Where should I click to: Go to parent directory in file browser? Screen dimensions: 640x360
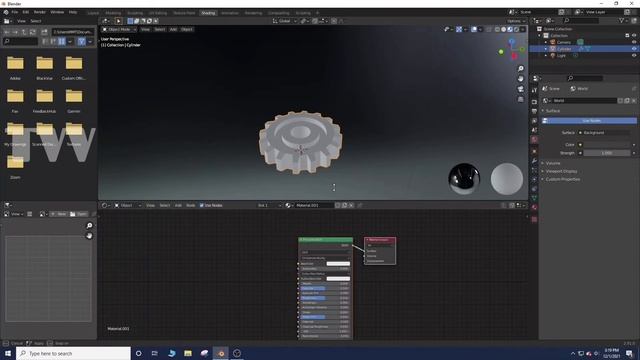[24, 31]
